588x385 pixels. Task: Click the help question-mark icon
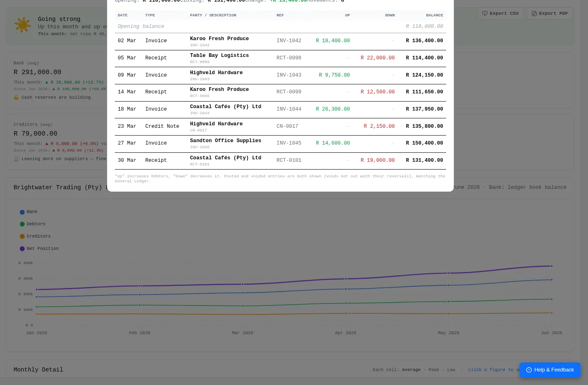click(529, 370)
